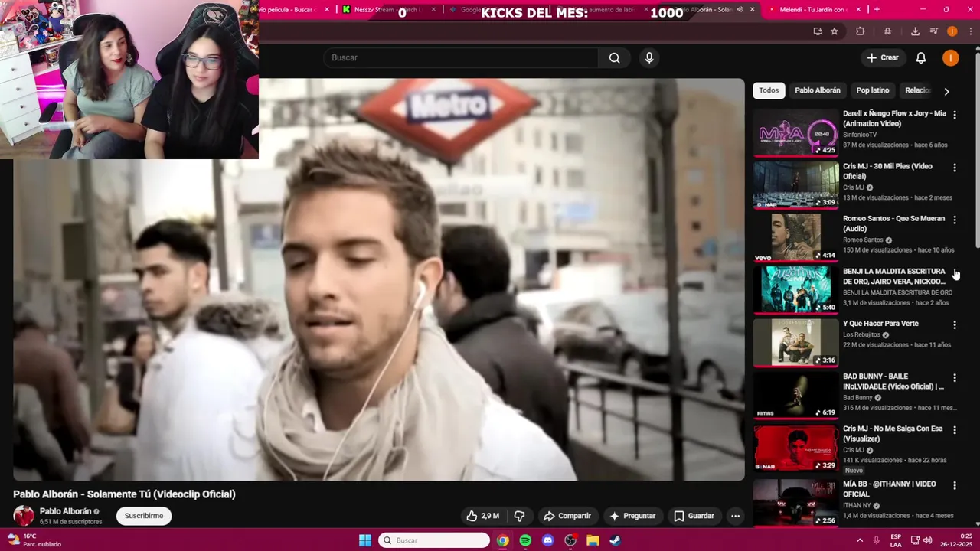The image size is (980, 551).
Task: Open options menu for Romeo Santos Que Se Mueran
Action: (x=954, y=220)
